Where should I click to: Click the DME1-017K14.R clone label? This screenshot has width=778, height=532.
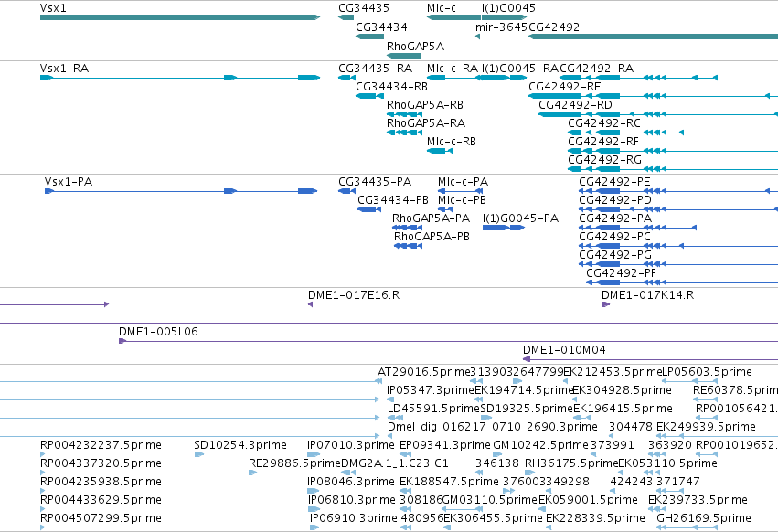(647, 295)
